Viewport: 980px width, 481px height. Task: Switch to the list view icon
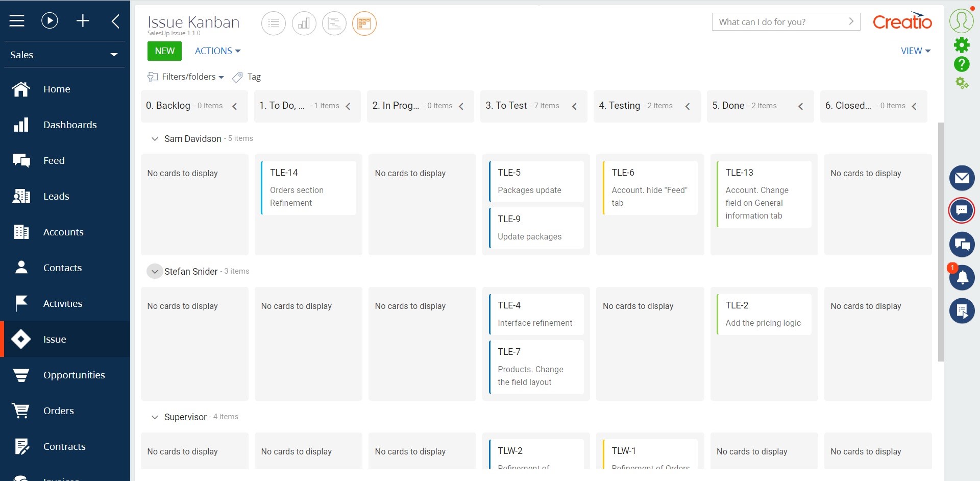tap(274, 23)
